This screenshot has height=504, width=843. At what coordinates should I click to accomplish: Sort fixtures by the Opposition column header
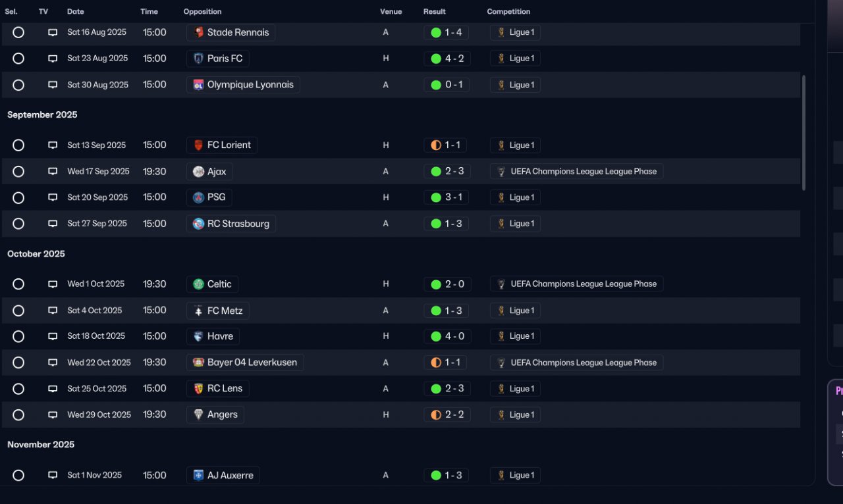tap(202, 12)
